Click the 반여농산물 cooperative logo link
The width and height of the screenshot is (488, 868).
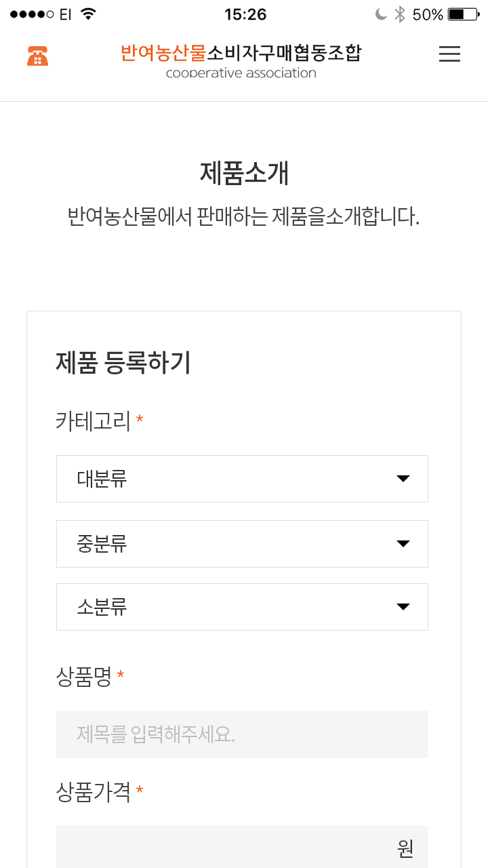point(241,61)
